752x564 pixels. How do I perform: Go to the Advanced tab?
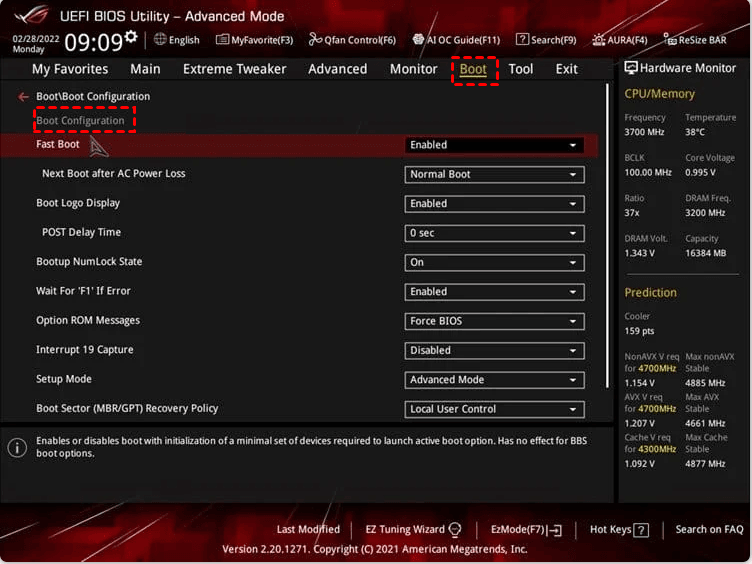point(338,69)
